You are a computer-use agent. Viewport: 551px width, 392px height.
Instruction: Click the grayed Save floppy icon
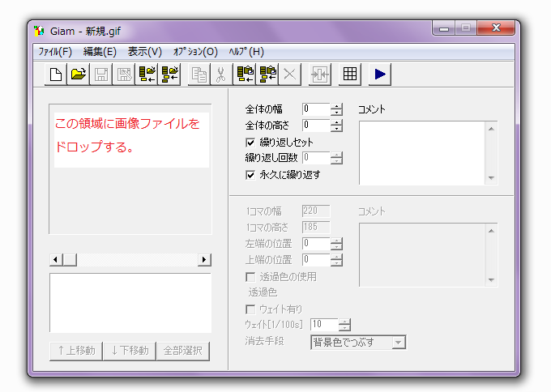[101, 75]
